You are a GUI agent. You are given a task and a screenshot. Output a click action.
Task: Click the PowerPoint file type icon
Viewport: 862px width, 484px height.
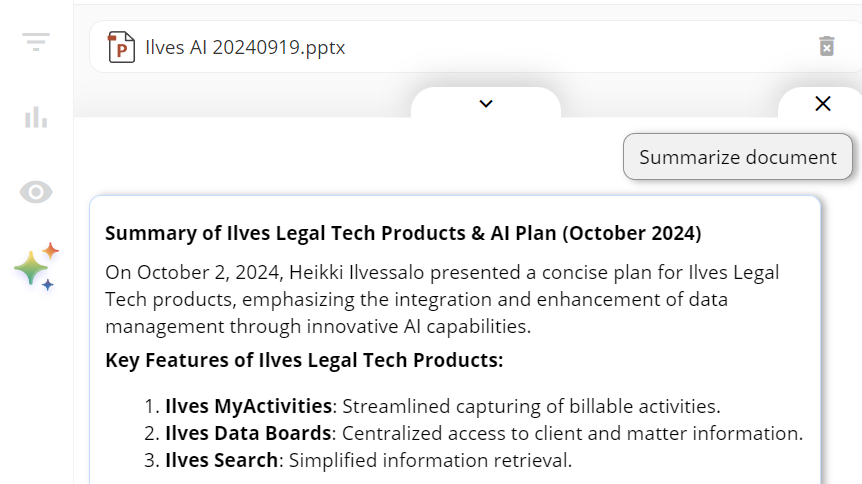pos(121,47)
